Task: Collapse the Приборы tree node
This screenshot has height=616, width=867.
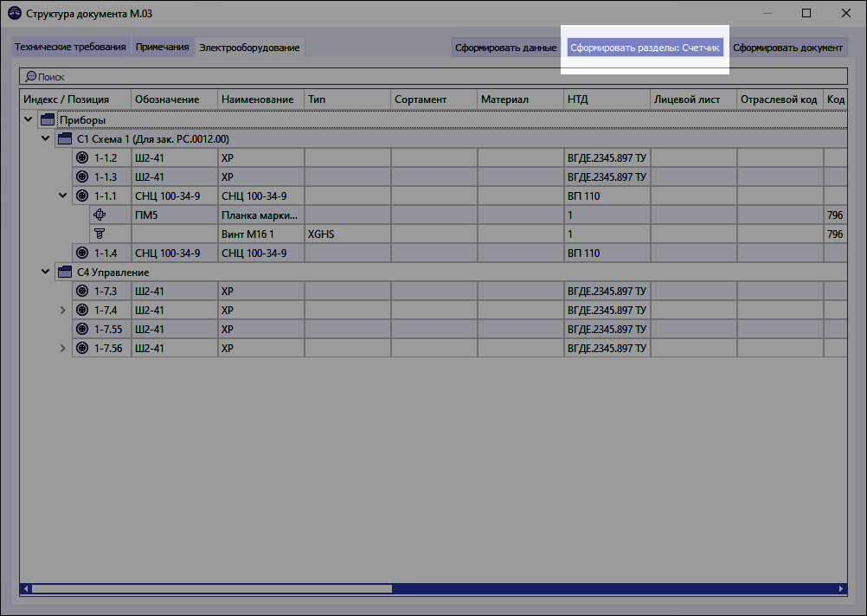Action: click(29, 119)
